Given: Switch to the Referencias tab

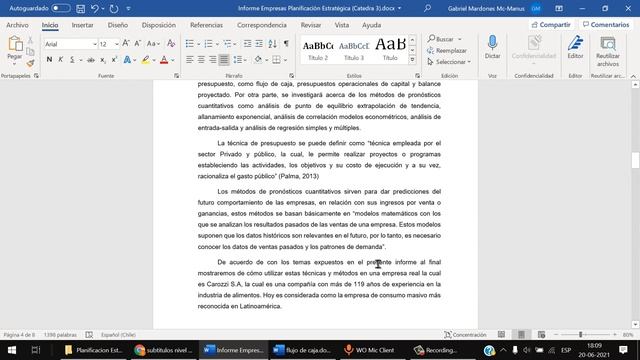Looking at the screenshot, I should click(206, 25).
